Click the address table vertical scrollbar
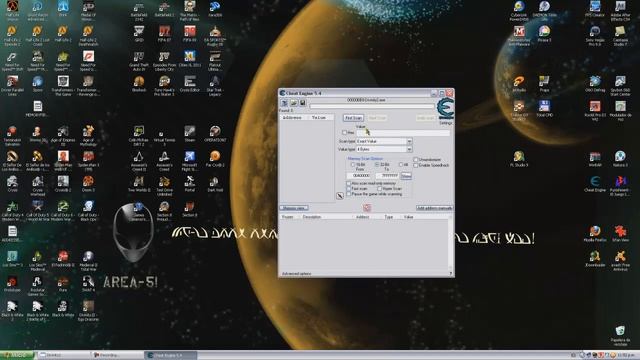 pos(451,243)
